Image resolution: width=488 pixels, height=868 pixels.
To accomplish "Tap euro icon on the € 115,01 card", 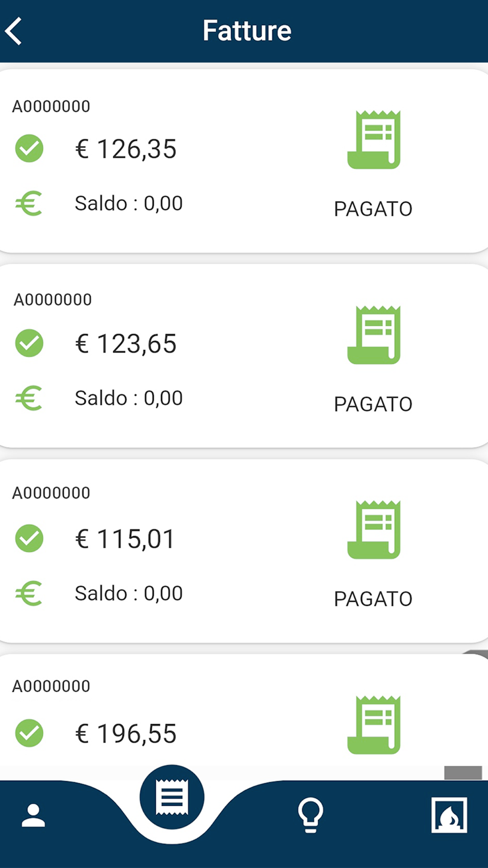I will click(x=29, y=594).
